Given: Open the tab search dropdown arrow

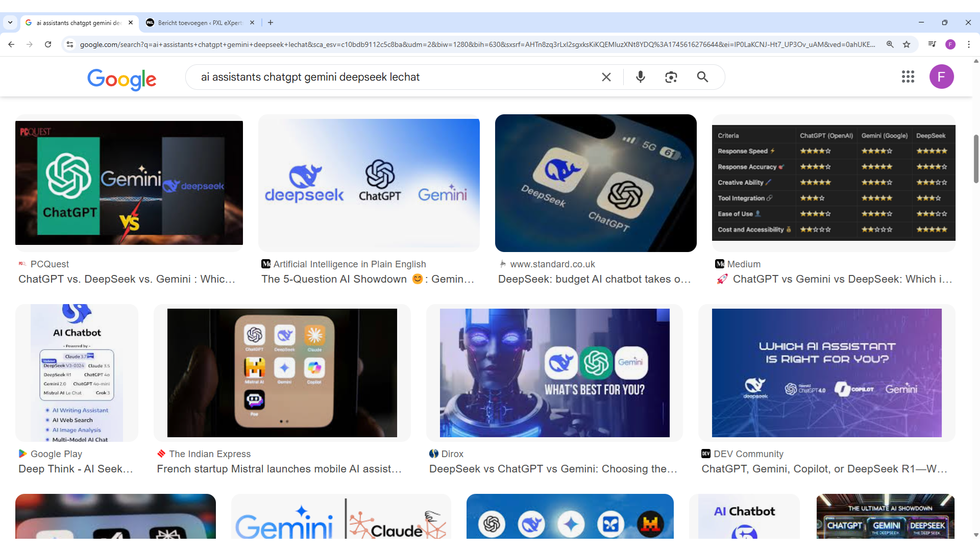Looking at the screenshot, I should [x=10, y=22].
